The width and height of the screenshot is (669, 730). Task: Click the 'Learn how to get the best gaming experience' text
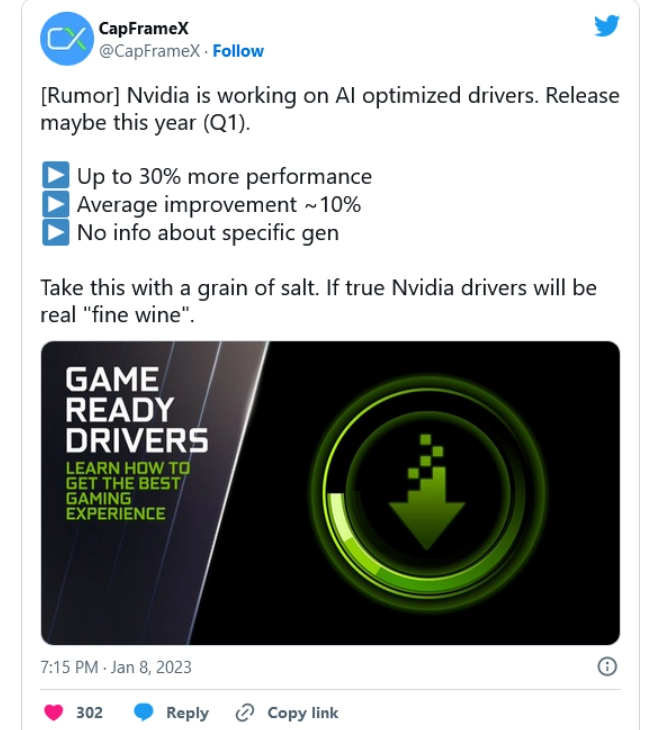coord(128,491)
